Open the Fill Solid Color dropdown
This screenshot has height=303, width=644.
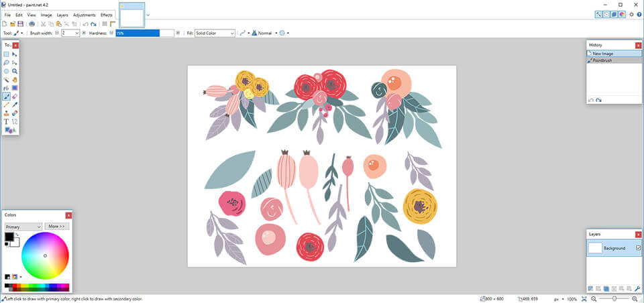click(215, 33)
